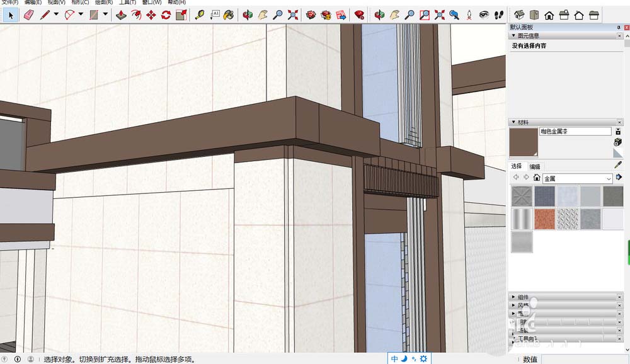Viewport: 630px width, 364px height.
Task: Switch to Back view
Action: tap(579, 15)
